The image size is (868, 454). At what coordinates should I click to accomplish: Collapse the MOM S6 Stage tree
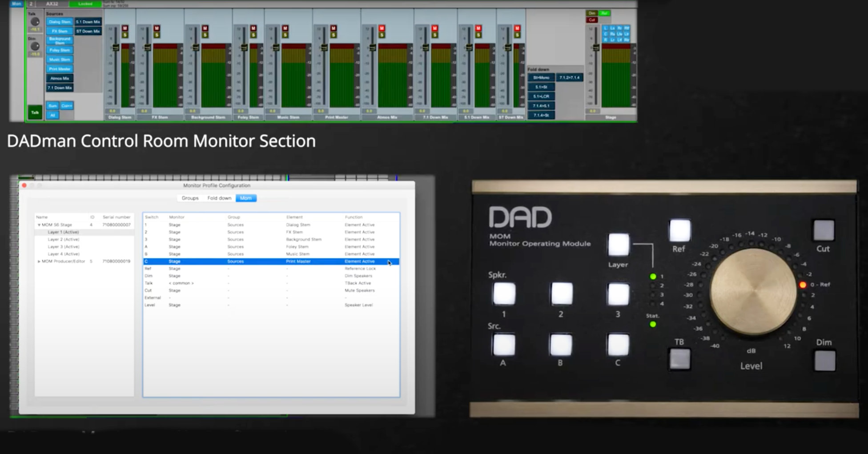pos(38,224)
